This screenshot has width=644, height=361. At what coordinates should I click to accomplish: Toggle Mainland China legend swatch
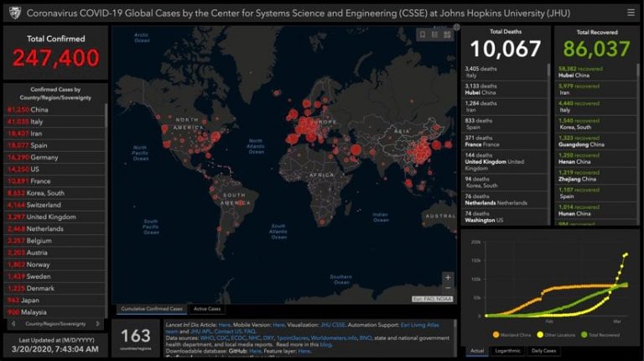tap(496, 335)
